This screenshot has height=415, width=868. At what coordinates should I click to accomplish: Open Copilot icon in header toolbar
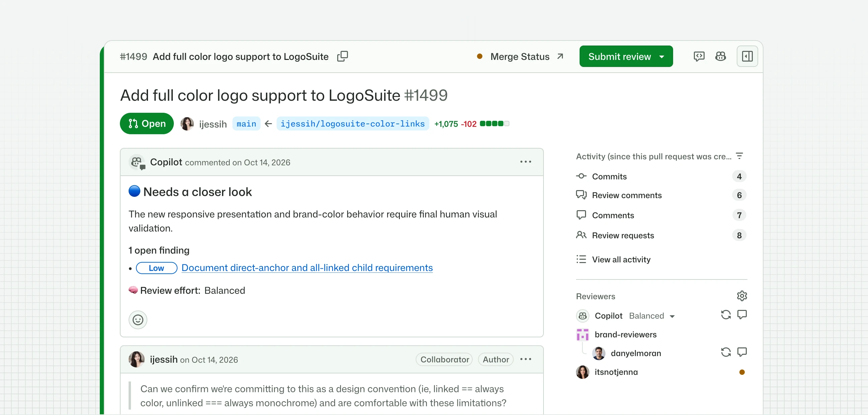720,56
